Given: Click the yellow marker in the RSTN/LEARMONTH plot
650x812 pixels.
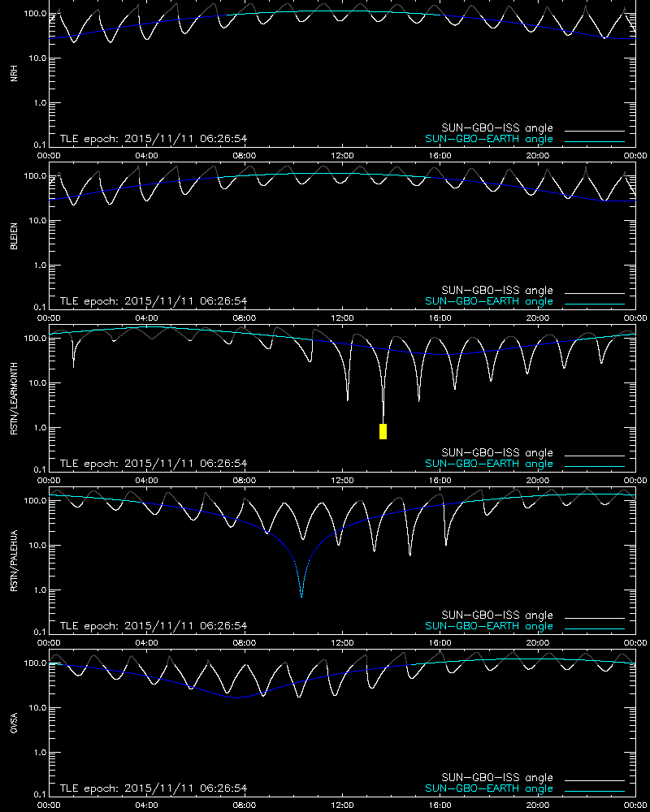Looking at the screenshot, I should 383,431.
